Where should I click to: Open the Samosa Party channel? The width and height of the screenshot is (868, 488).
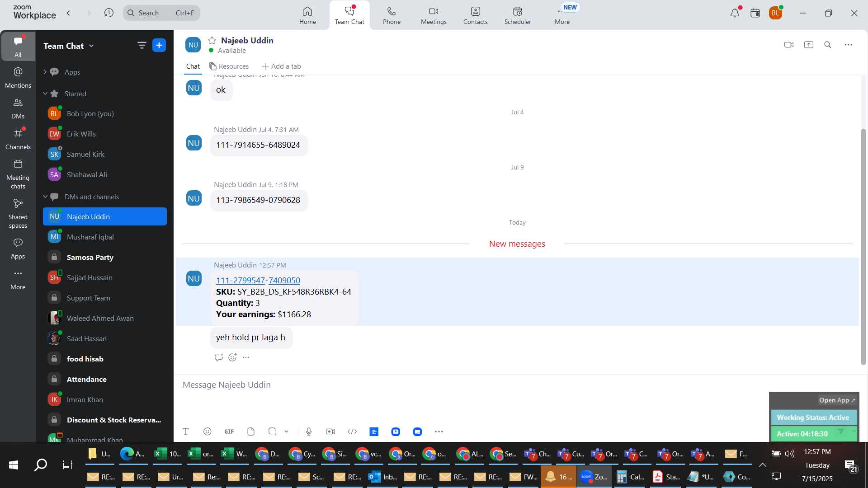tap(105, 257)
